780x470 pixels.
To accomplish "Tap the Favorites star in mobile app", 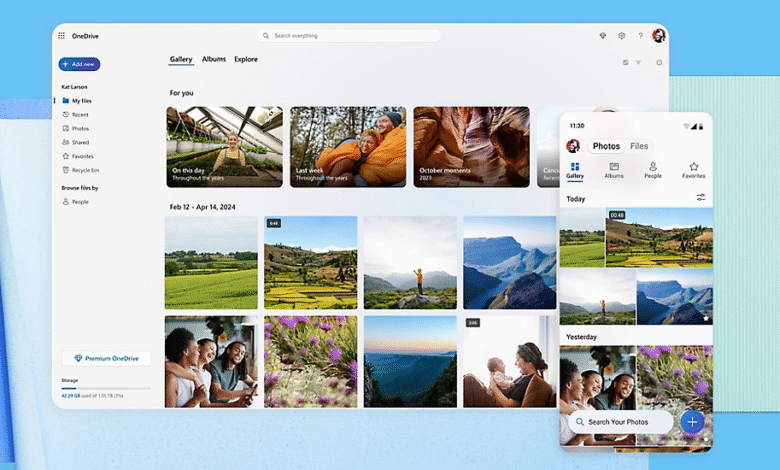I will point(693,170).
